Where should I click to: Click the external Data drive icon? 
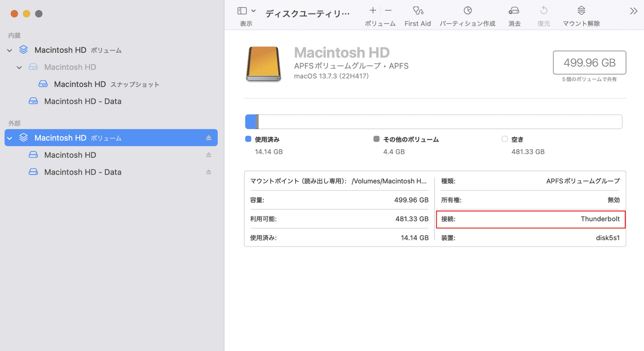[33, 172]
